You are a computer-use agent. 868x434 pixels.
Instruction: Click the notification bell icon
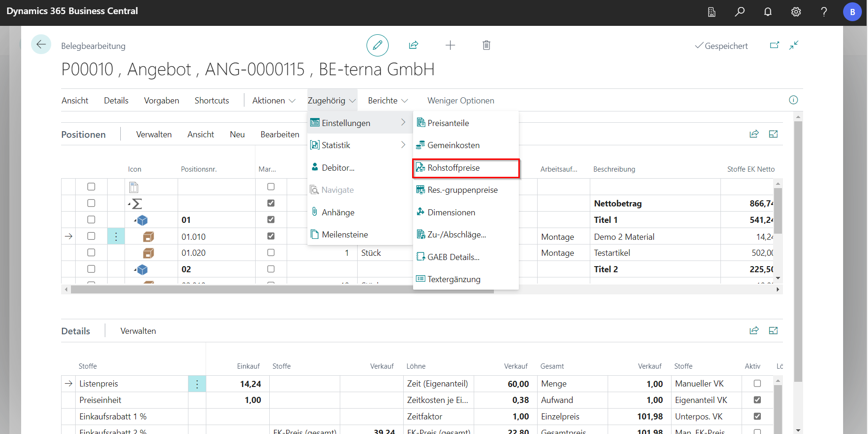(767, 12)
